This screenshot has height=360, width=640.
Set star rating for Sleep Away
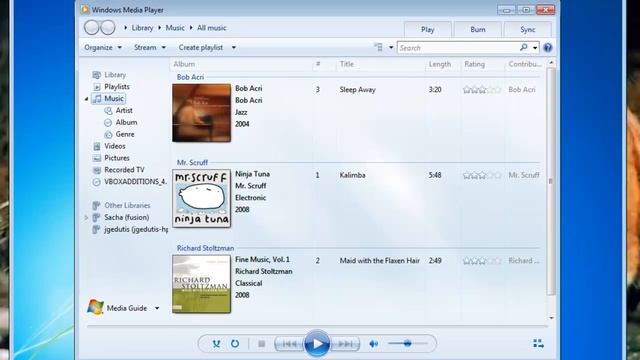point(482,90)
